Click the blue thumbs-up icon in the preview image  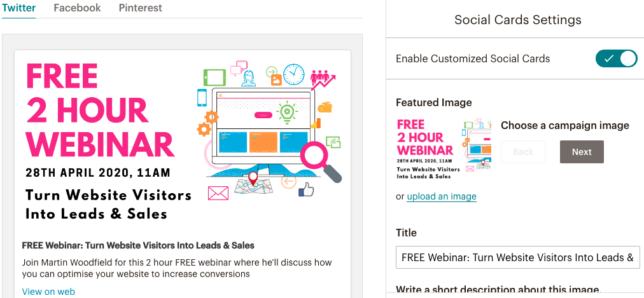coord(306,190)
